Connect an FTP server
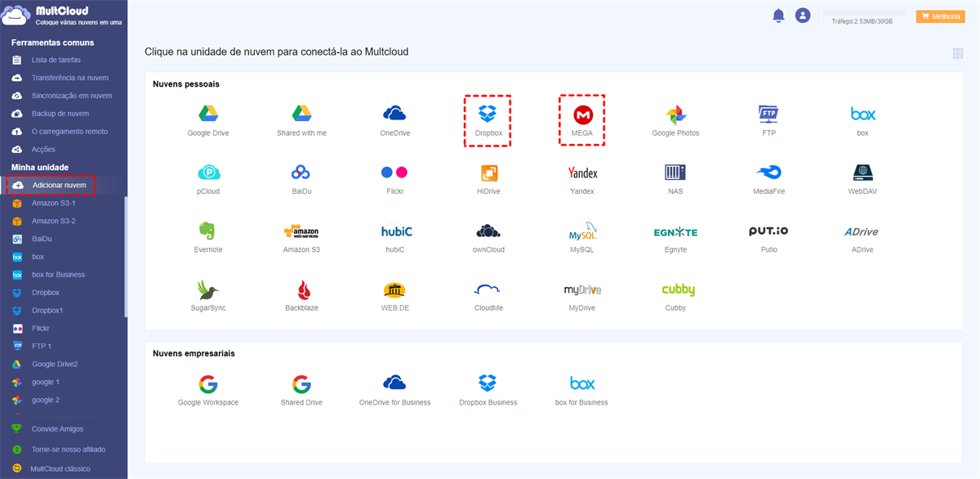Image resolution: width=980 pixels, height=479 pixels. tap(768, 120)
